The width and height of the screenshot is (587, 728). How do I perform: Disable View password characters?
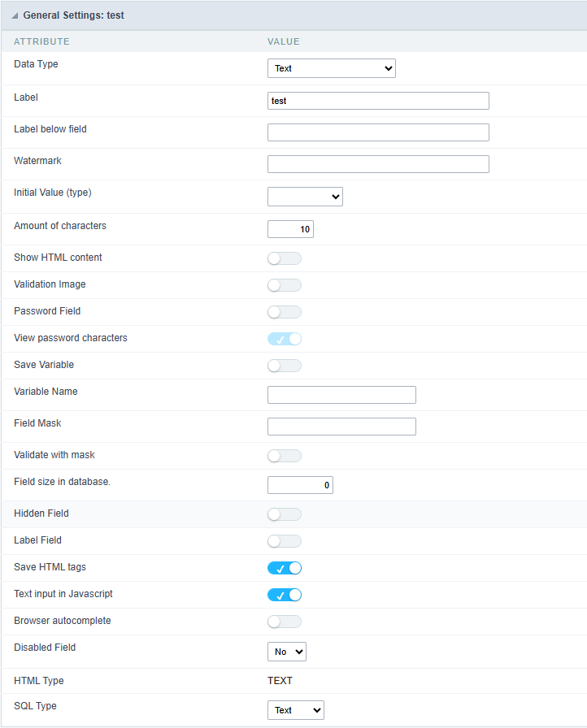[x=284, y=338]
